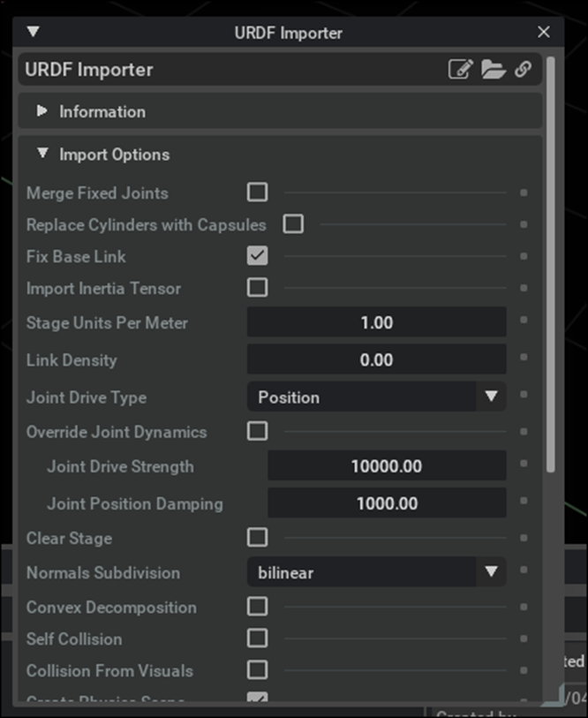The height and width of the screenshot is (718, 588).
Task: Enable the Merge Fixed Joints checkbox
Action: pos(257,193)
